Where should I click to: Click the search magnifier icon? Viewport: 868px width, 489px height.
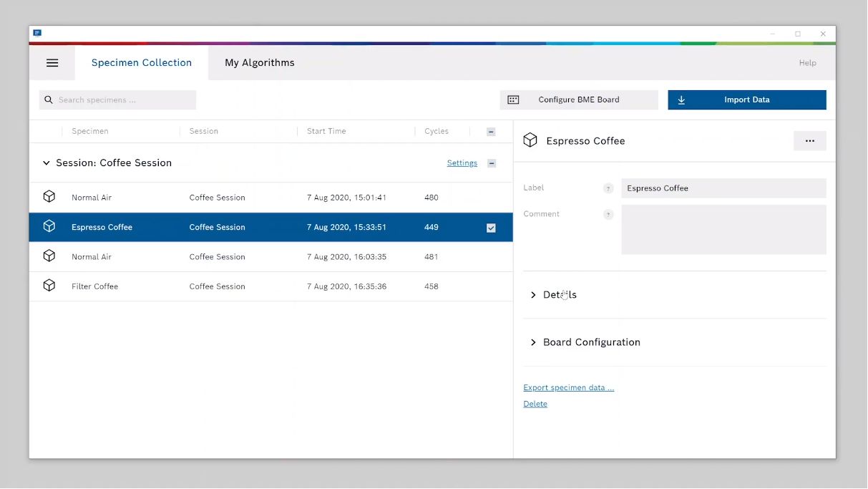point(49,100)
